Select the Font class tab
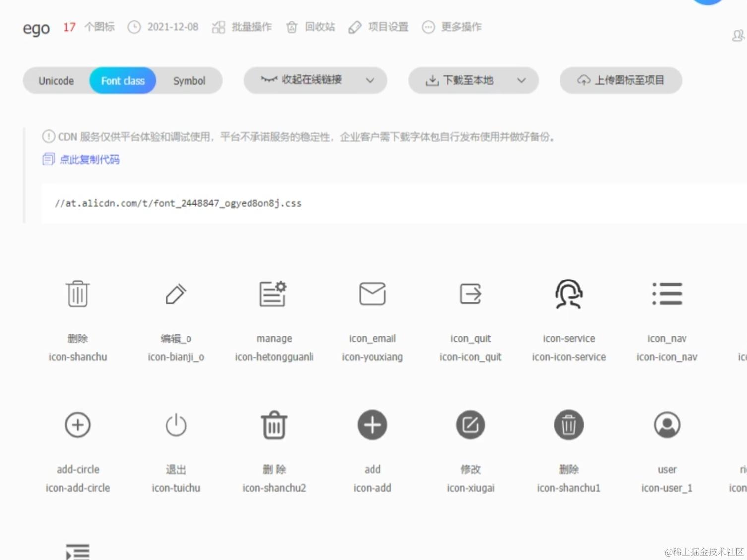The height and width of the screenshot is (560, 747). [123, 81]
